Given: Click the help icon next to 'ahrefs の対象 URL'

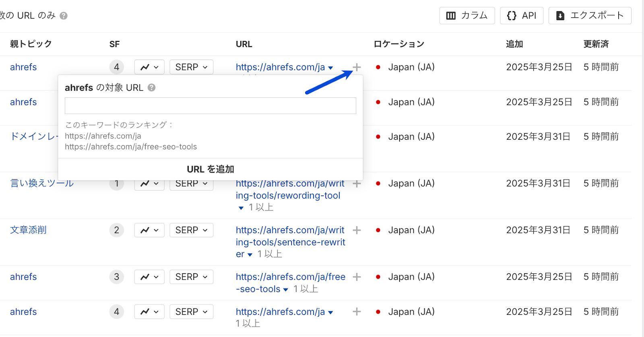Looking at the screenshot, I should click(x=151, y=87).
